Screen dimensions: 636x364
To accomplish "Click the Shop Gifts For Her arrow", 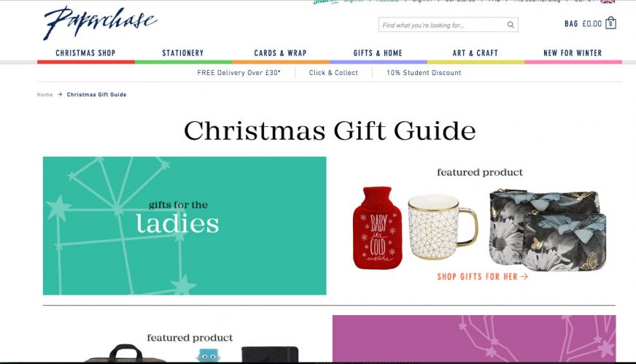I will (524, 276).
